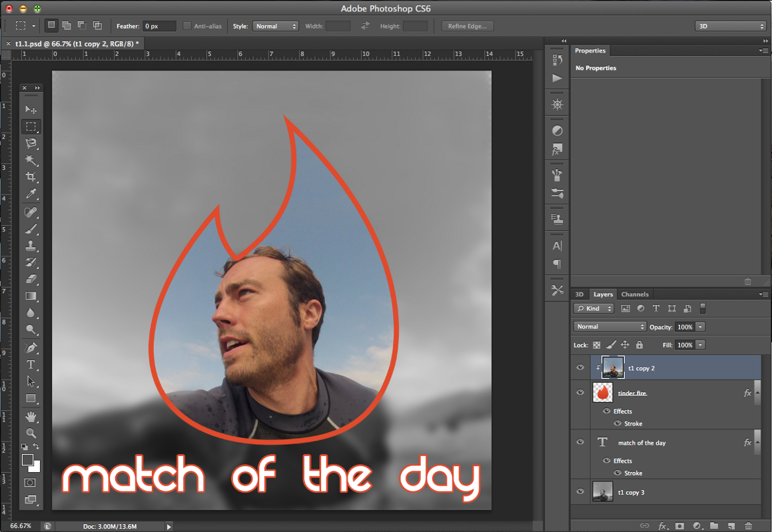Lock transparent pixels of the layer
The image size is (772, 532).
(596, 345)
